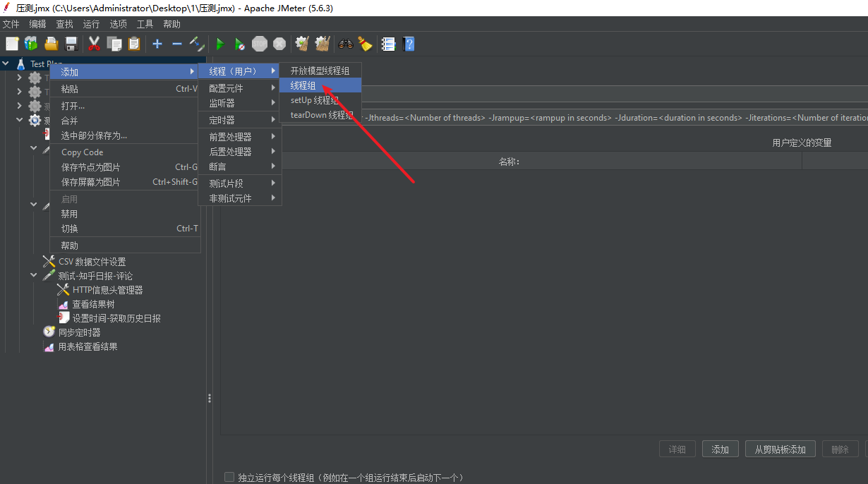This screenshot has width=868, height=484.
Task: Click the HTTP信息头管理器 wrench icon
Action: click(x=63, y=290)
